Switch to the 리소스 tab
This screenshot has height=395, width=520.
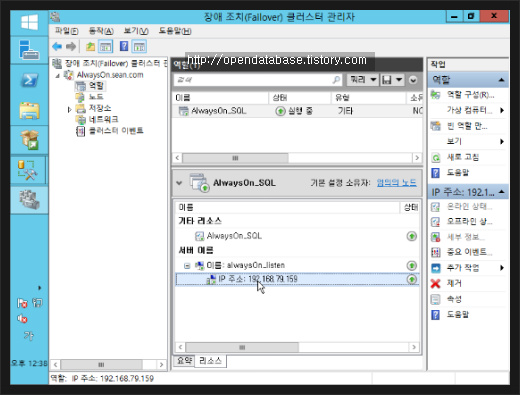tap(210, 361)
